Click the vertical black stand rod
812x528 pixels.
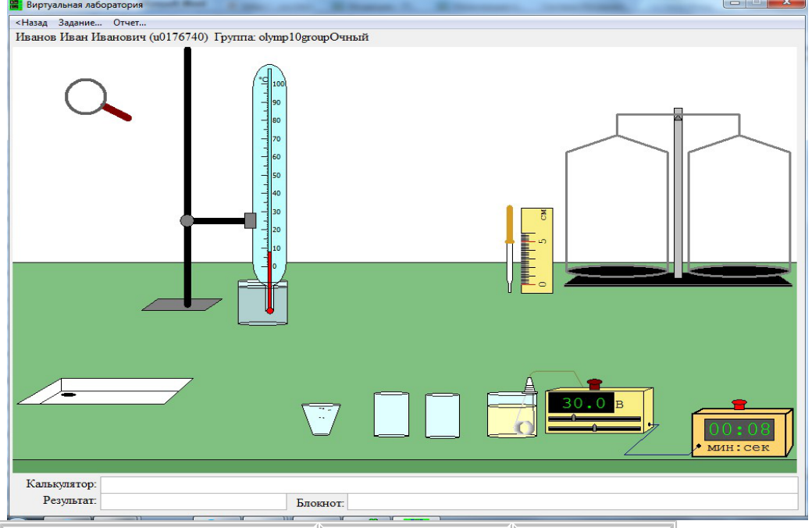[x=187, y=177]
